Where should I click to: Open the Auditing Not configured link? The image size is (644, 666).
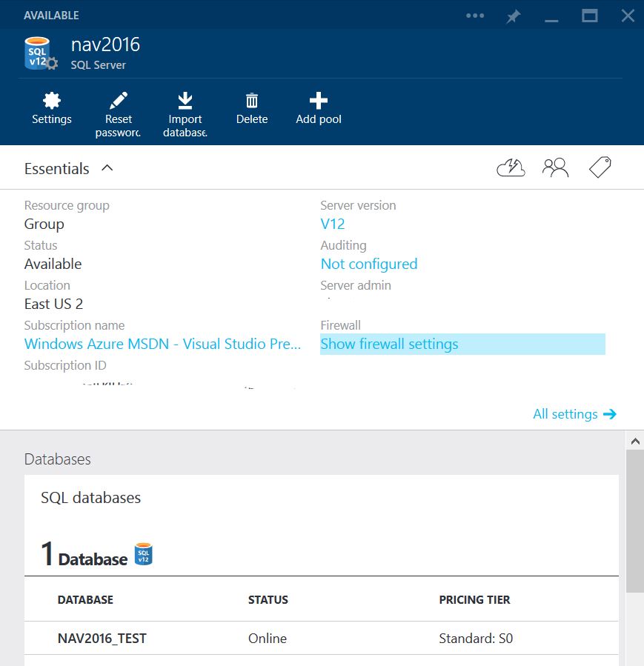(369, 264)
